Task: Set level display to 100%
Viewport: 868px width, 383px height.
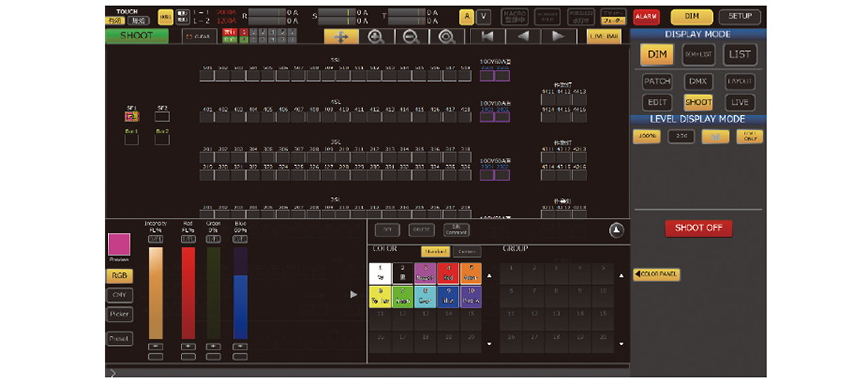Action: [647, 137]
